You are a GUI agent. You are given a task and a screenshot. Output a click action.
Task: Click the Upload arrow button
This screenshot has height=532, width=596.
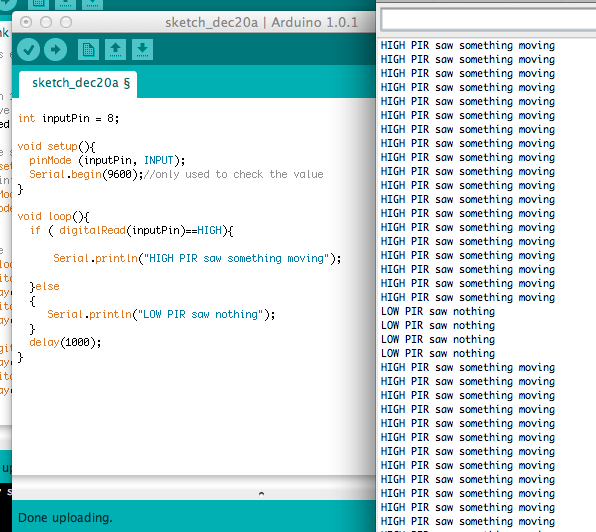[55, 50]
